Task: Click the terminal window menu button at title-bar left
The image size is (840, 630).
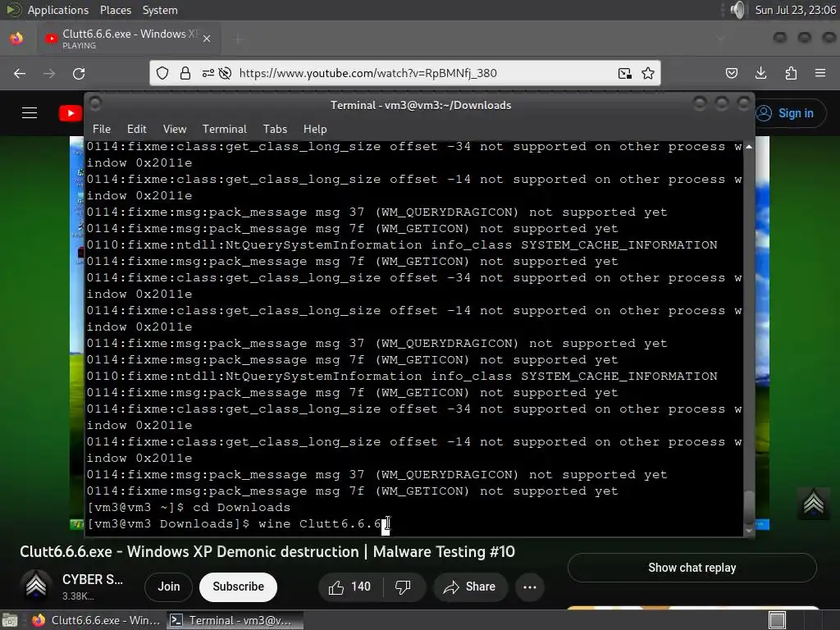Action: click(x=95, y=103)
